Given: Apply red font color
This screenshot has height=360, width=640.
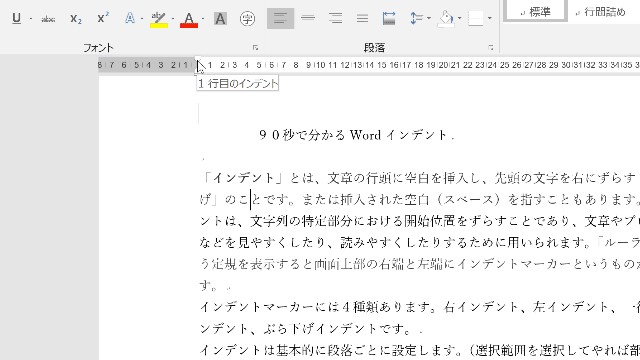Looking at the screenshot, I should 189,19.
